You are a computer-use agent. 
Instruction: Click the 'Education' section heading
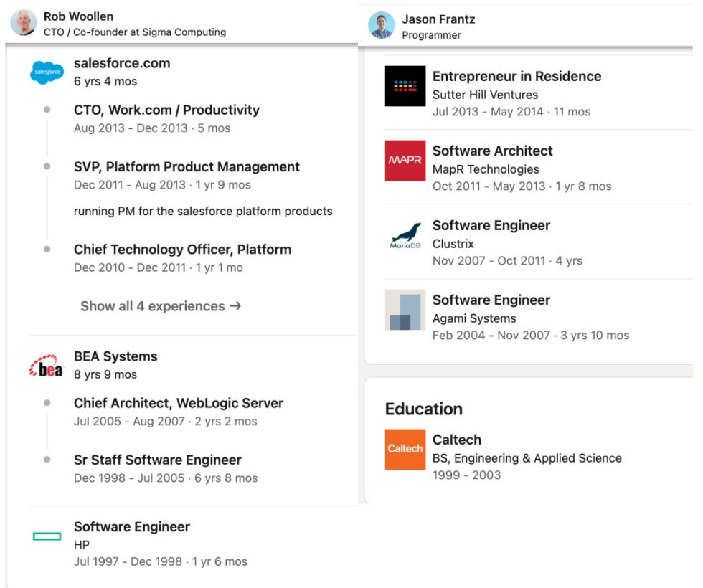coord(424,409)
